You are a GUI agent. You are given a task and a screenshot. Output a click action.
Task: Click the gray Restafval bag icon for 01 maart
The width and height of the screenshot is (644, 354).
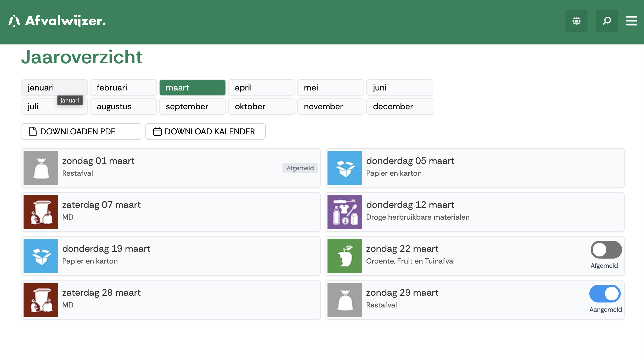pos(41,168)
